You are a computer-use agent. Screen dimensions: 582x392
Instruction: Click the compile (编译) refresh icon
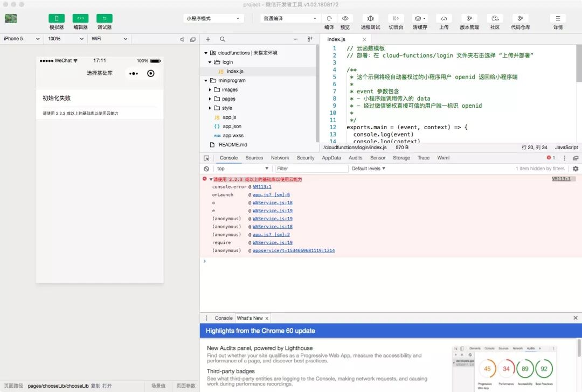329,18
